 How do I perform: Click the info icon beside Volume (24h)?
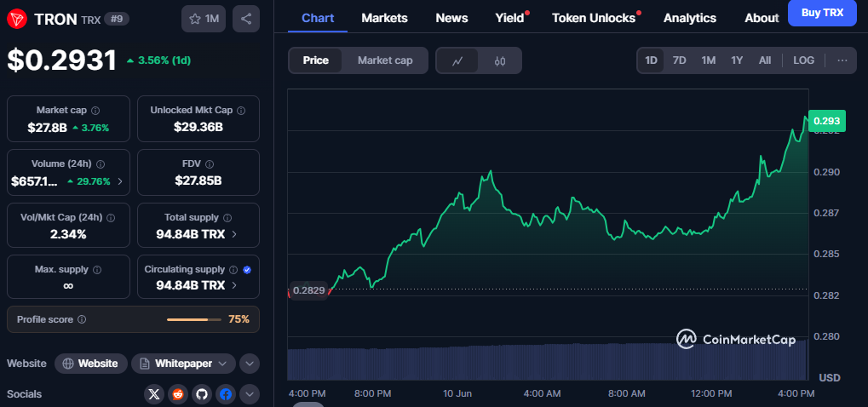101,163
